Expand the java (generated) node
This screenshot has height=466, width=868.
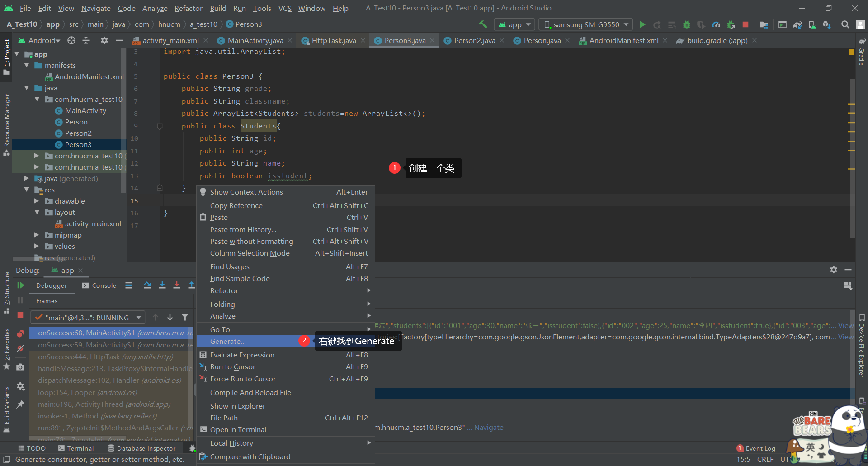coord(27,178)
